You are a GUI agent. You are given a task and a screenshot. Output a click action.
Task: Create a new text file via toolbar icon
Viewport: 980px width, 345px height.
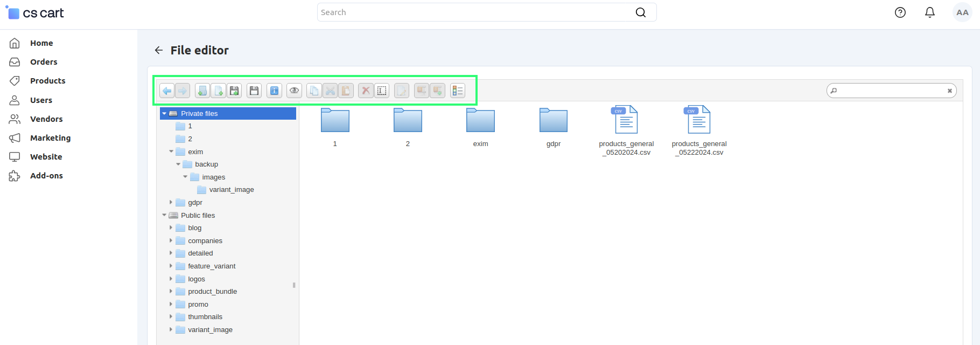(219, 91)
